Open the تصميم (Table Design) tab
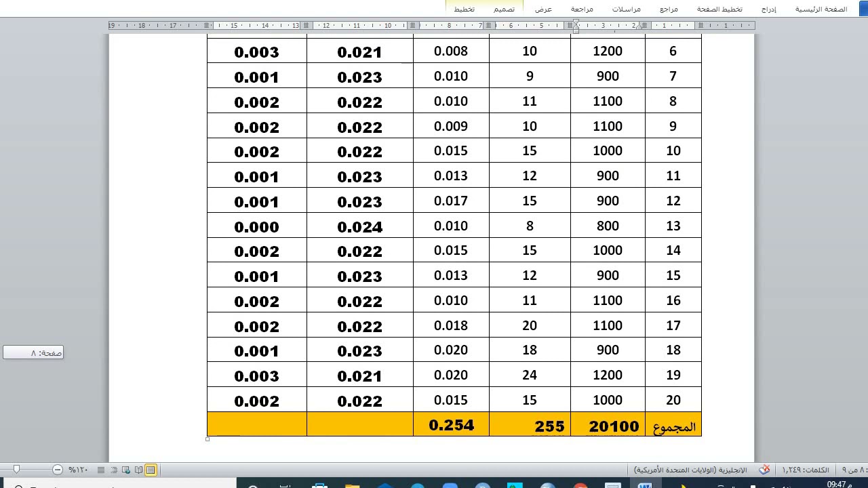868x488 pixels. click(x=504, y=9)
